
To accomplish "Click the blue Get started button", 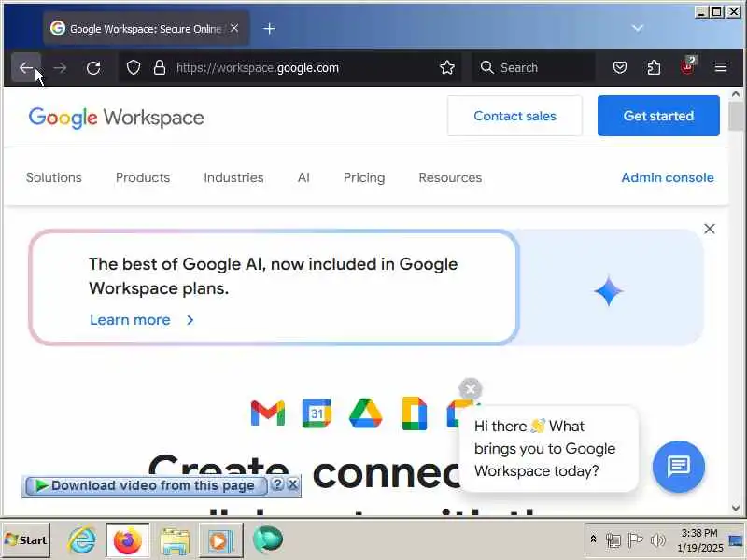I will click(x=658, y=116).
